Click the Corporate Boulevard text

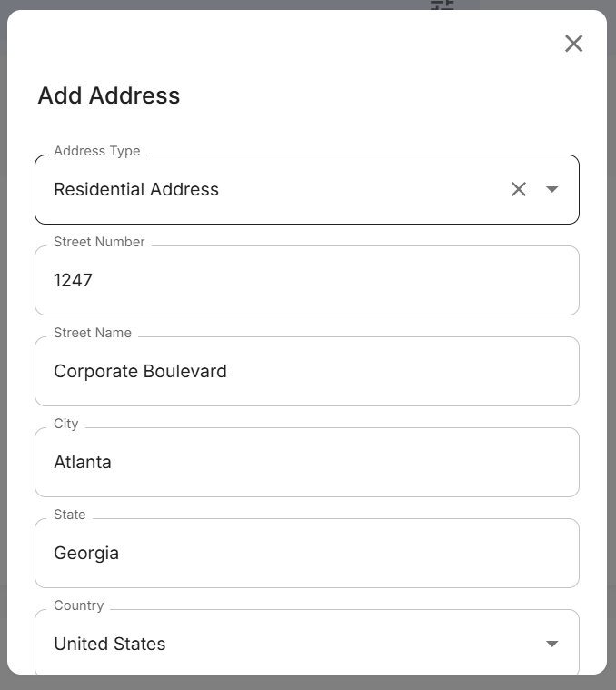pos(140,371)
